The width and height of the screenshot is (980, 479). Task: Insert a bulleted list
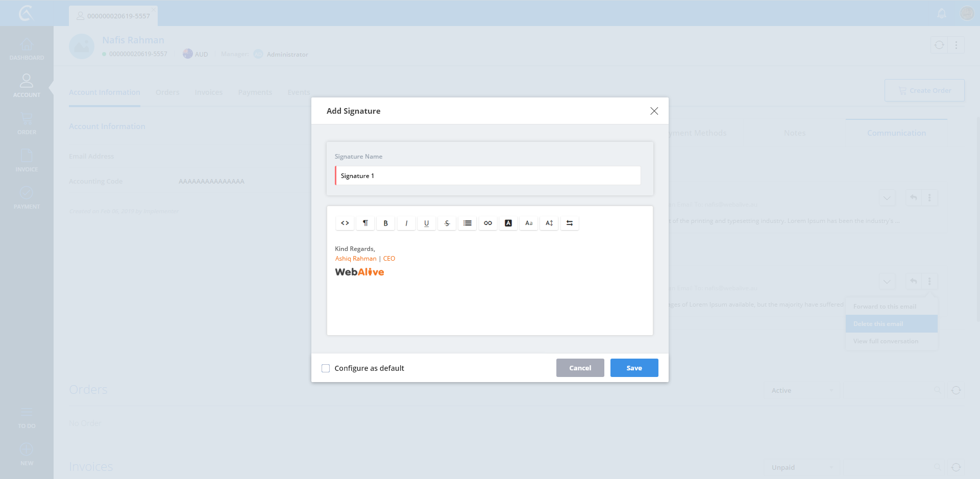[x=468, y=223]
